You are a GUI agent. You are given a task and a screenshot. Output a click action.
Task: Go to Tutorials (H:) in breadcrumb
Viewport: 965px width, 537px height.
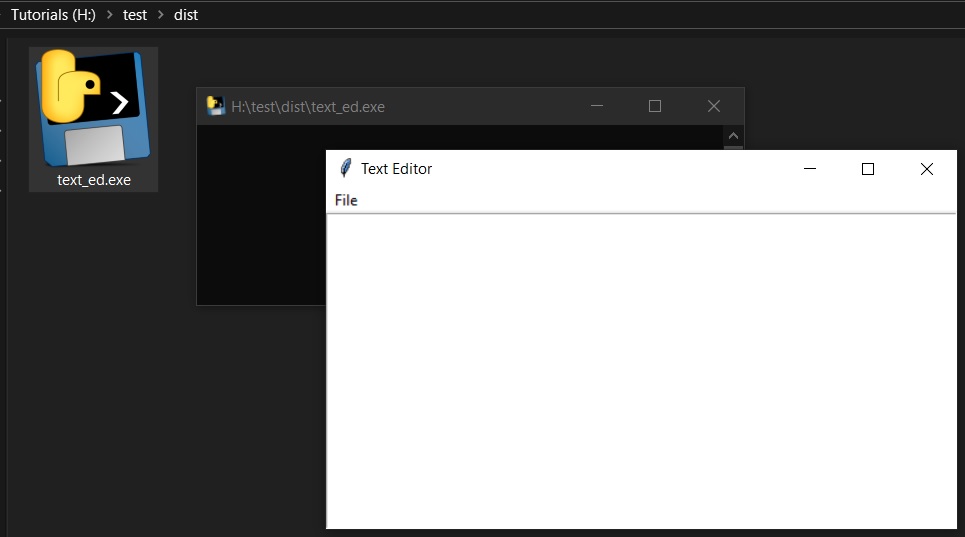(x=54, y=15)
